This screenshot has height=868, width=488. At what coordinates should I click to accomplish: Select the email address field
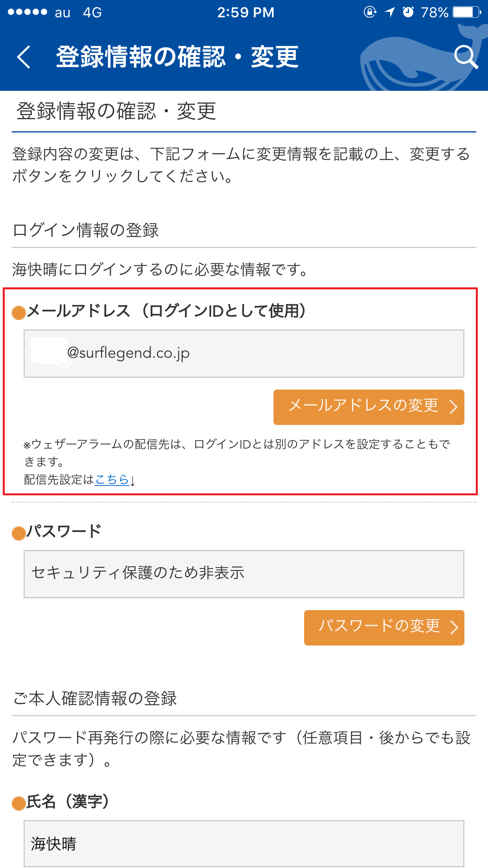244,353
